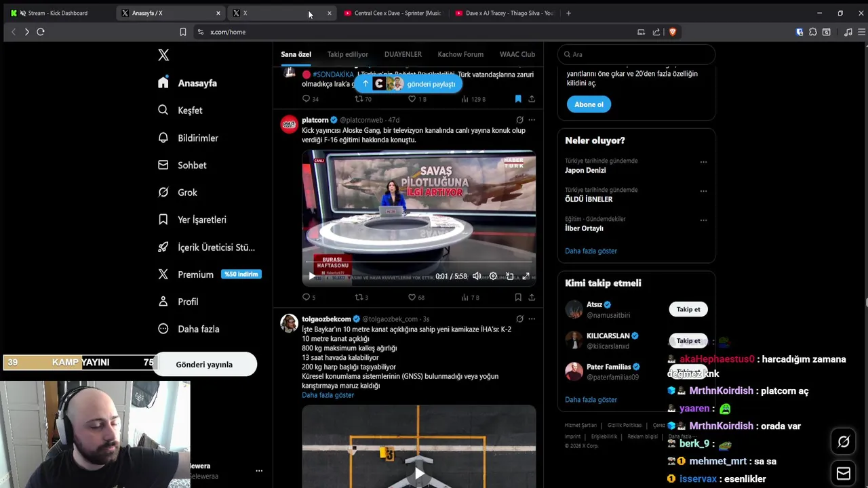Open the floating messages envelope button
Viewport: 868px width, 488px height.
844,473
